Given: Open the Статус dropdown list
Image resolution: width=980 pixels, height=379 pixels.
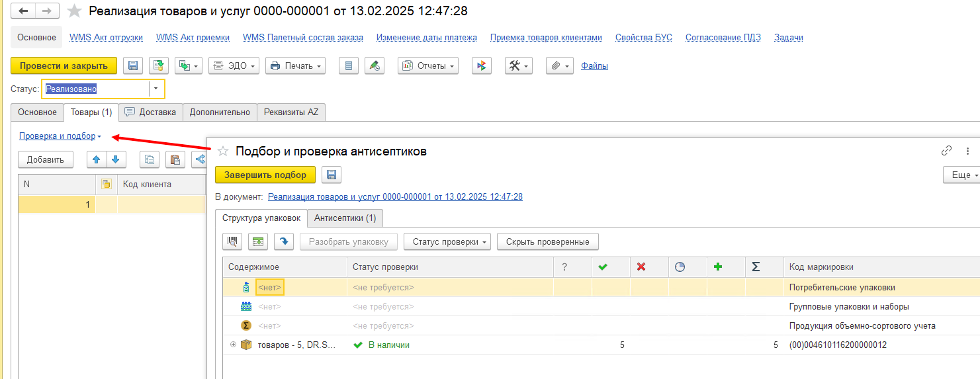Looking at the screenshot, I should coord(157,89).
